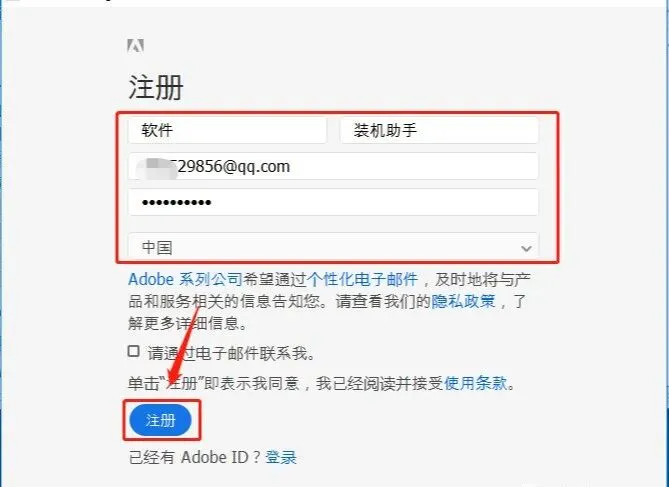Open the Adobe 系列公司 link
Viewport: 669px width, 487px height.
(185, 280)
